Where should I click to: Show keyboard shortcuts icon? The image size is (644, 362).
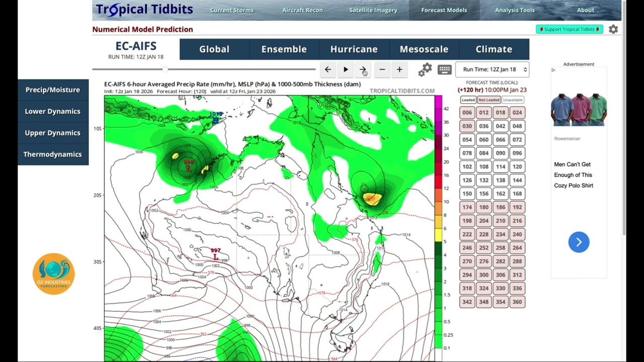[444, 70]
